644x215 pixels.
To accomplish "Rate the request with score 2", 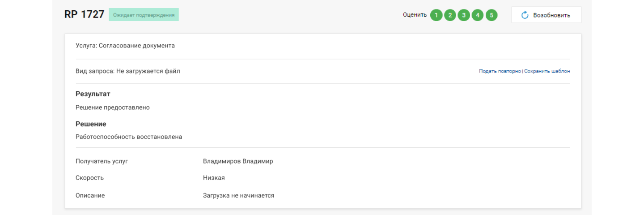I will click(450, 15).
